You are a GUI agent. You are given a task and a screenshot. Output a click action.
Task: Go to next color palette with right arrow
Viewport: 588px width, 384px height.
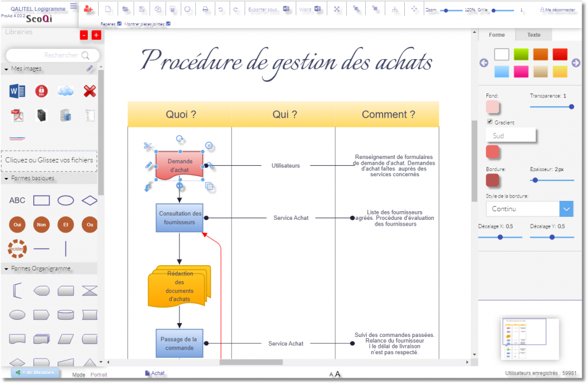(x=576, y=63)
